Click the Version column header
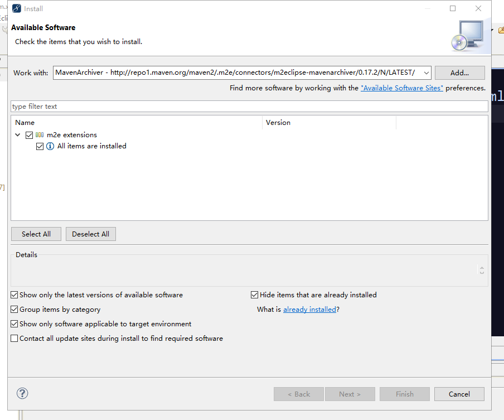Screen dimensions: 504x420 329,123
